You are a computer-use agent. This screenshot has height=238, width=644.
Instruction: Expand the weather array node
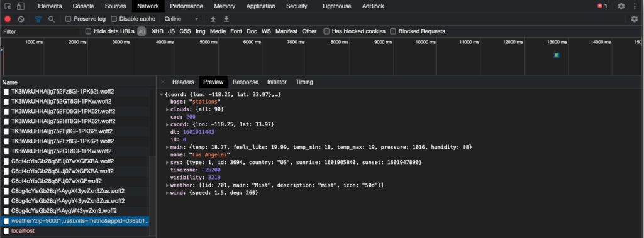pos(167,185)
